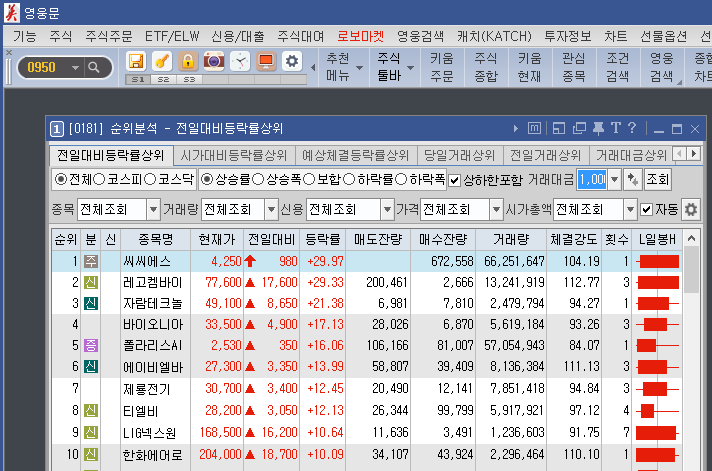Open the 가격 전체조회 dropdown
This screenshot has height=471, width=712.
tap(497, 209)
